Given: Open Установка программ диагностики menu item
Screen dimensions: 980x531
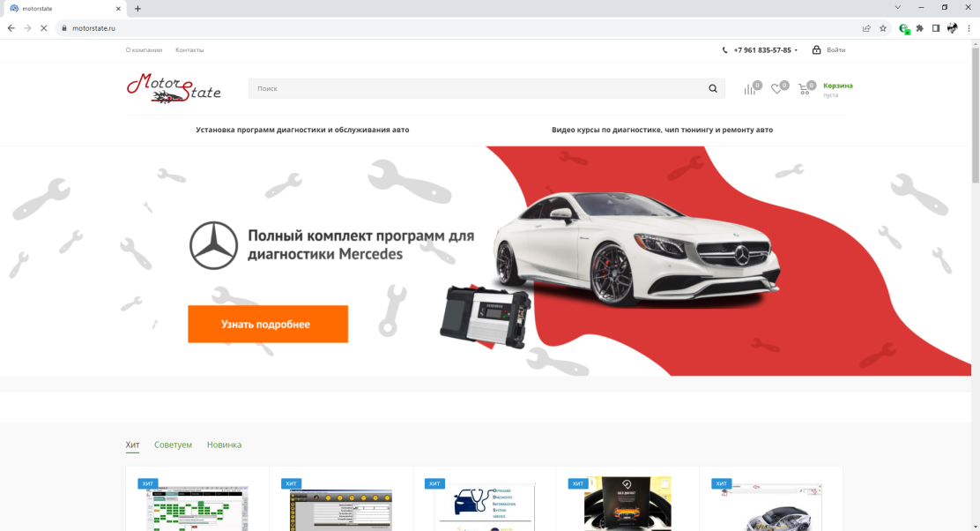Looking at the screenshot, I should coord(302,130).
